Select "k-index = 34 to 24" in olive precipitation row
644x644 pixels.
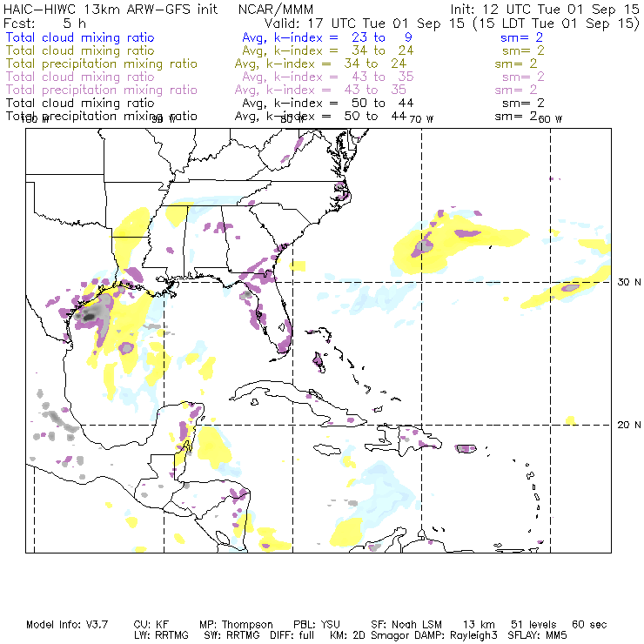coord(336,64)
